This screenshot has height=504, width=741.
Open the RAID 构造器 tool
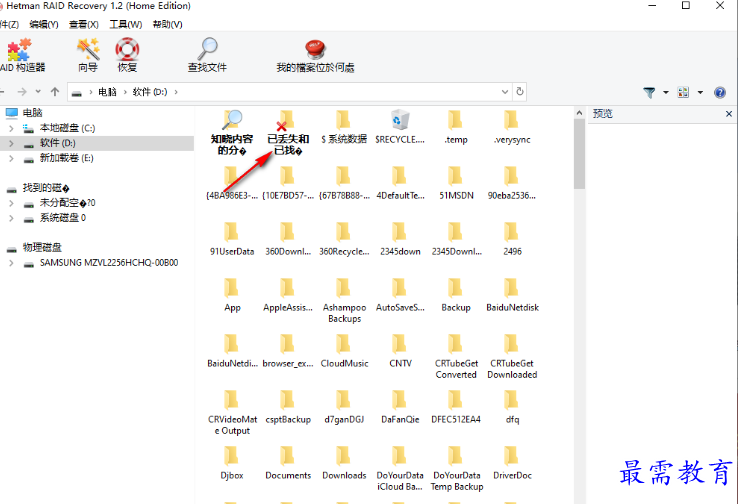(x=22, y=55)
